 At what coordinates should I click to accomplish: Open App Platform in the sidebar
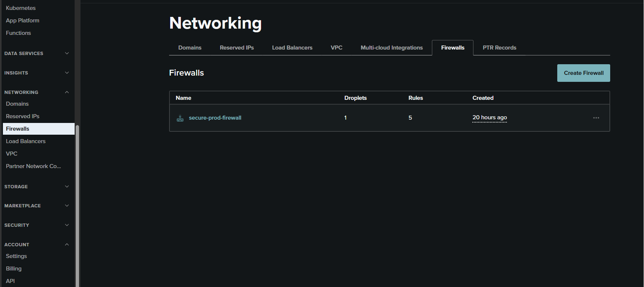coord(22,21)
